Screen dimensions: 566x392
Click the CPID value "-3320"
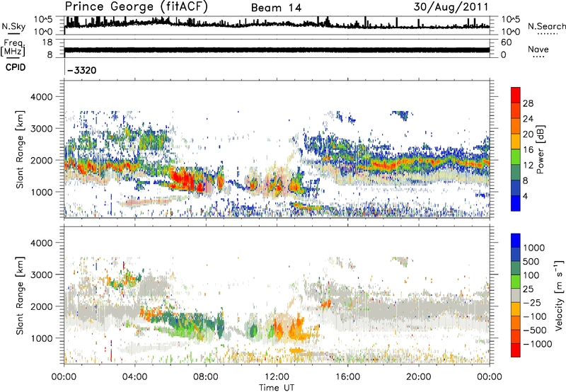tap(82, 70)
